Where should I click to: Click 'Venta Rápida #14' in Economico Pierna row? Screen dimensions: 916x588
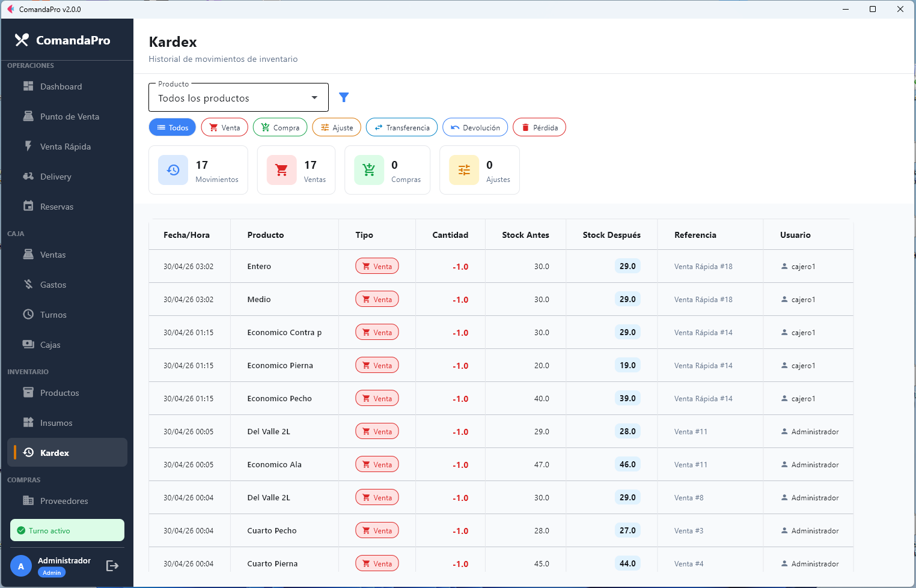[x=703, y=366]
